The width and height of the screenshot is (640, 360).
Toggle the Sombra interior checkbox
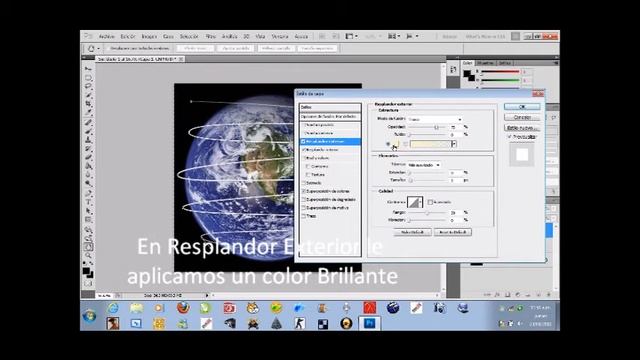tap(304, 133)
